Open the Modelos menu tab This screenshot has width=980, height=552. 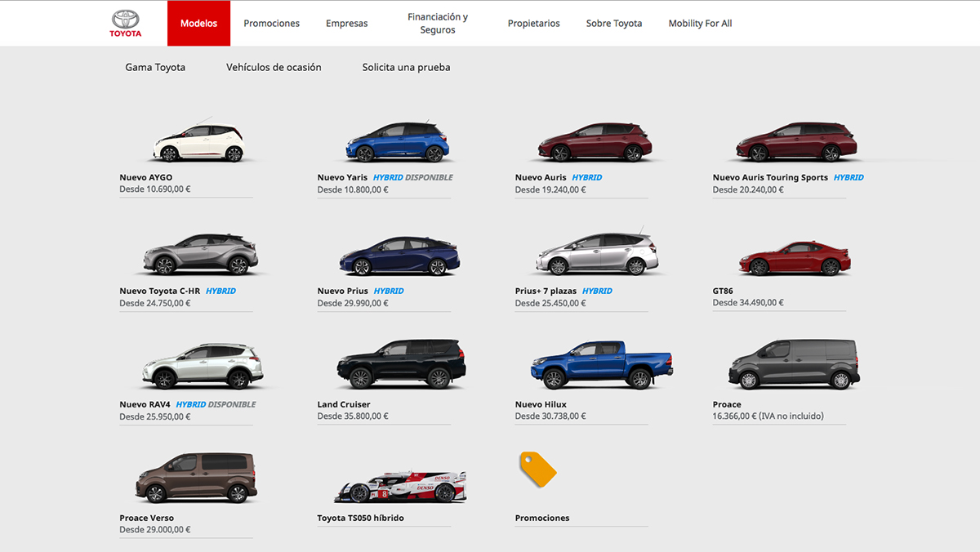tap(198, 24)
